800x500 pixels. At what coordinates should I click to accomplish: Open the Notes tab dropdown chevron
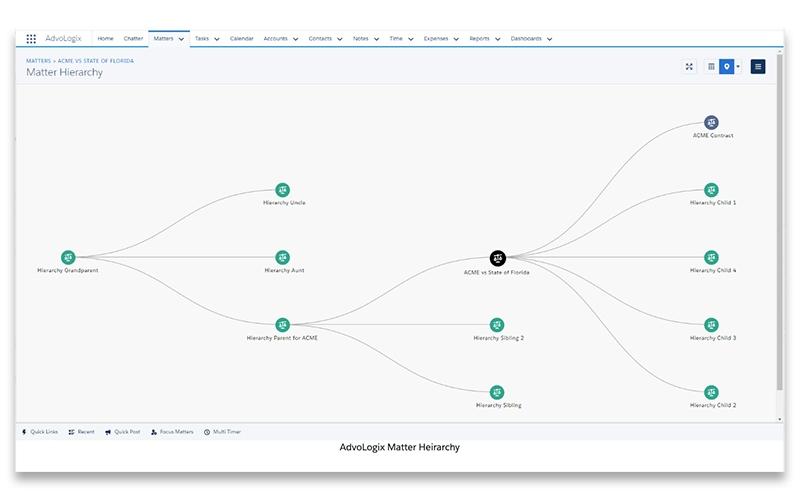point(377,39)
